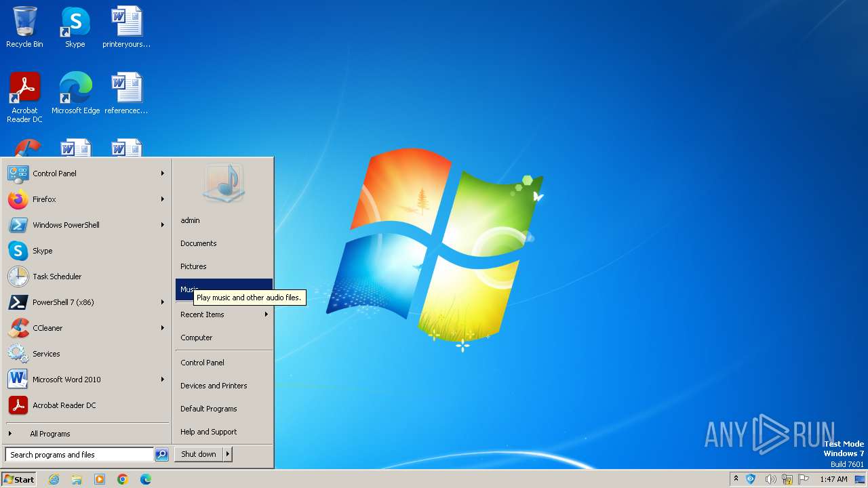Click the Services gears icon
This screenshot has height=488, width=868.
(x=18, y=354)
